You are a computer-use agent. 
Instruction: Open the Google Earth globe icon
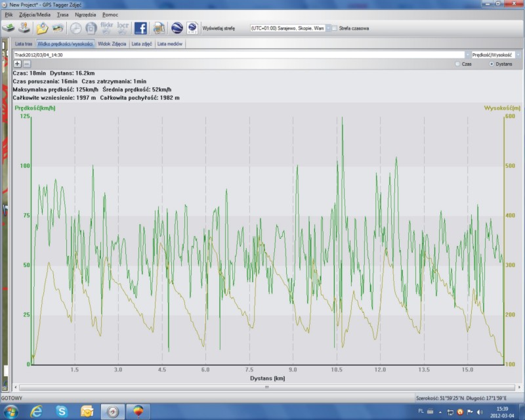coord(177,28)
